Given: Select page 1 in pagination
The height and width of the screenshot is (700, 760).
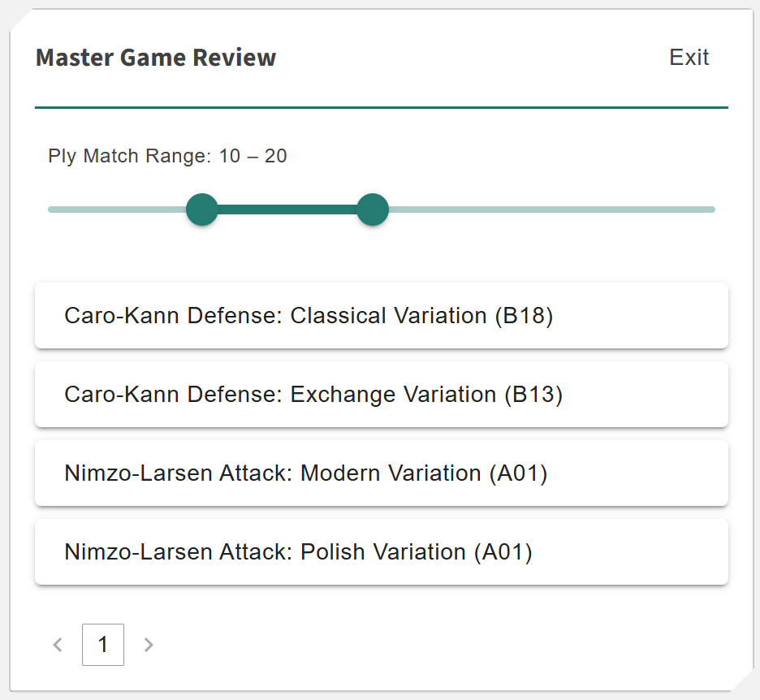Looking at the screenshot, I should pyautogui.click(x=103, y=645).
